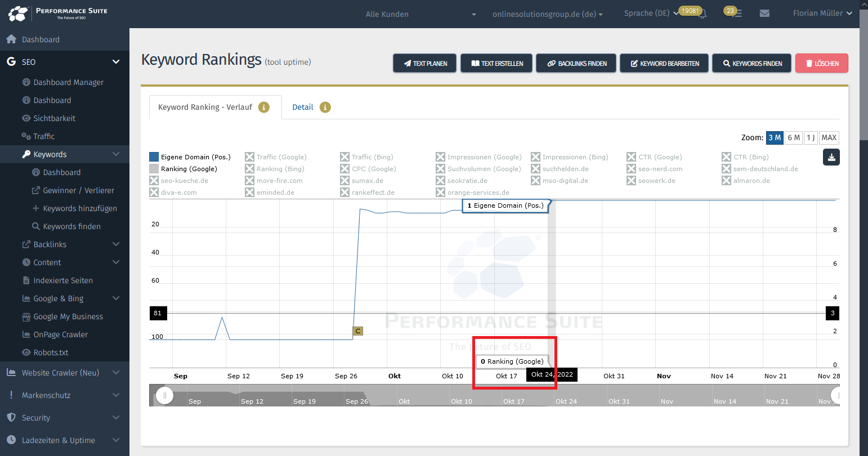Click the BACKLINKS FINDEN button
This screenshot has width=868, height=456.
(576, 64)
